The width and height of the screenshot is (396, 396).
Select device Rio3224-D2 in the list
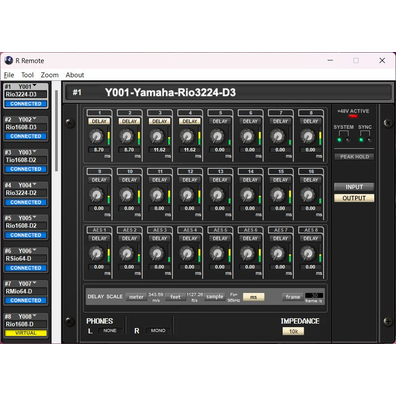tap(26, 193)
